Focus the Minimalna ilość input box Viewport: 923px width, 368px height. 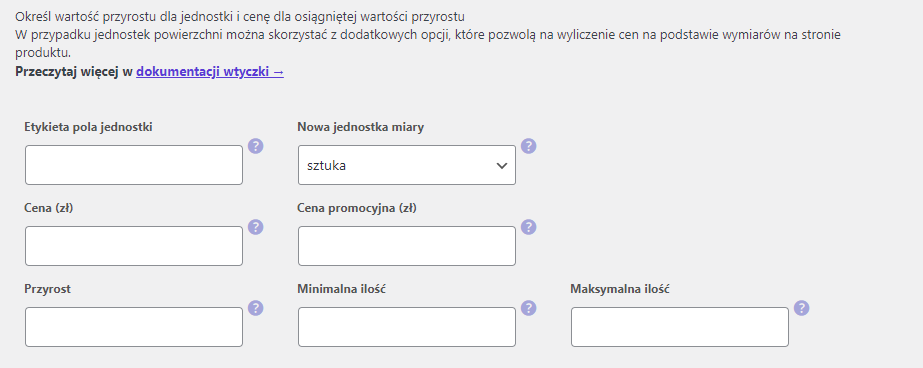click(x=407, y=327)
